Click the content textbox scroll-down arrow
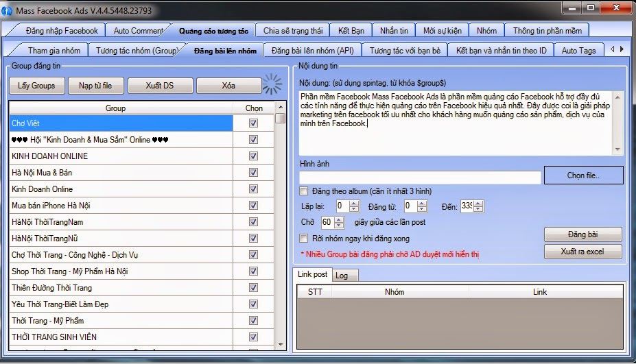This screenshot has height=364, width=636. coord(617,149)
